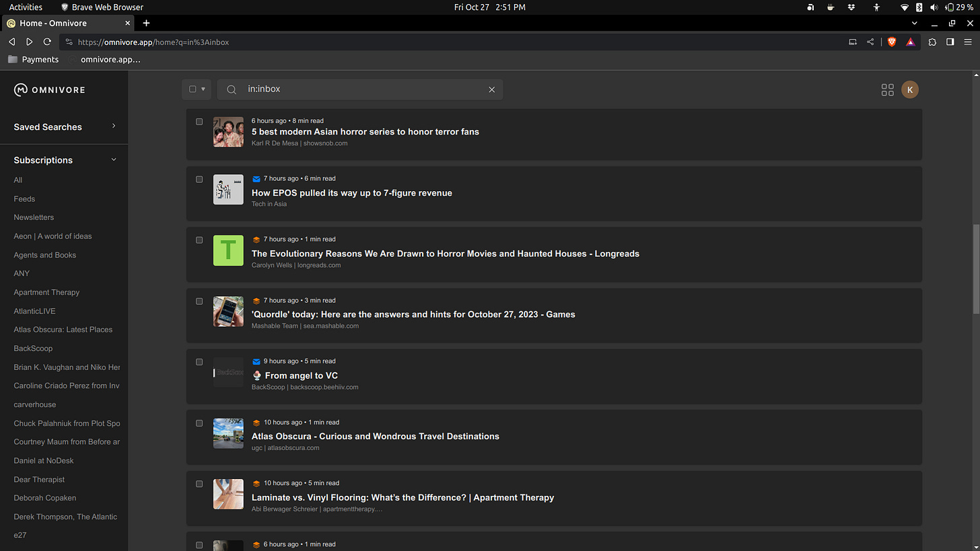Click the magnifier search icon
This screenshot has height=551, width=980.
point(232,89)
